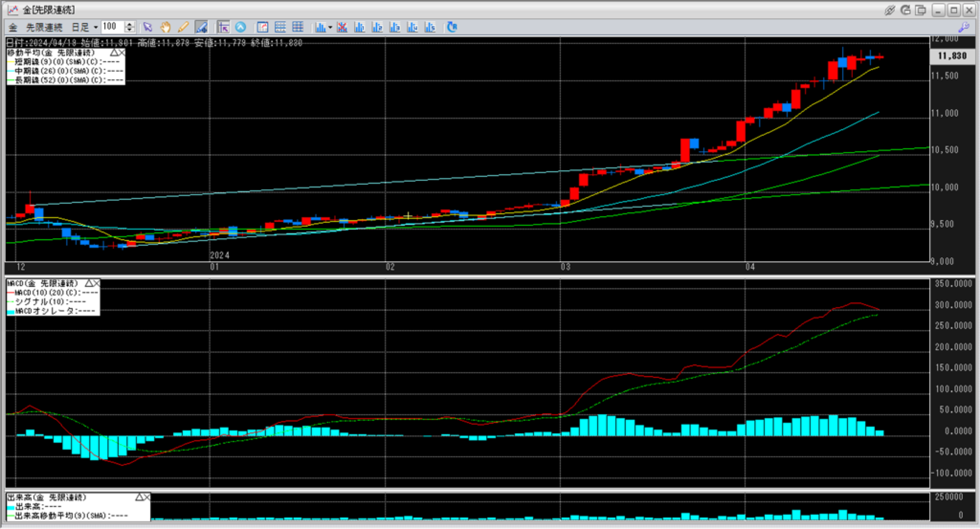
Task: Choose the pencil drawing tool
Action: 182,26
